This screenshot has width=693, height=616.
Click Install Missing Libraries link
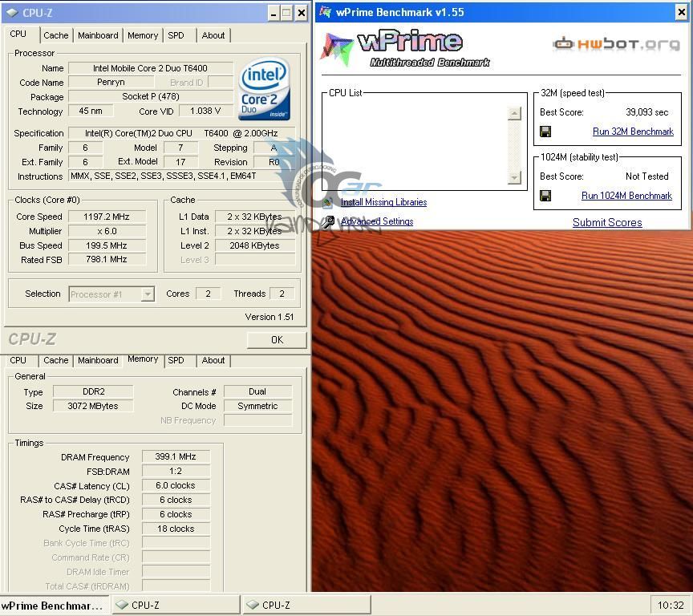[383, 202]
